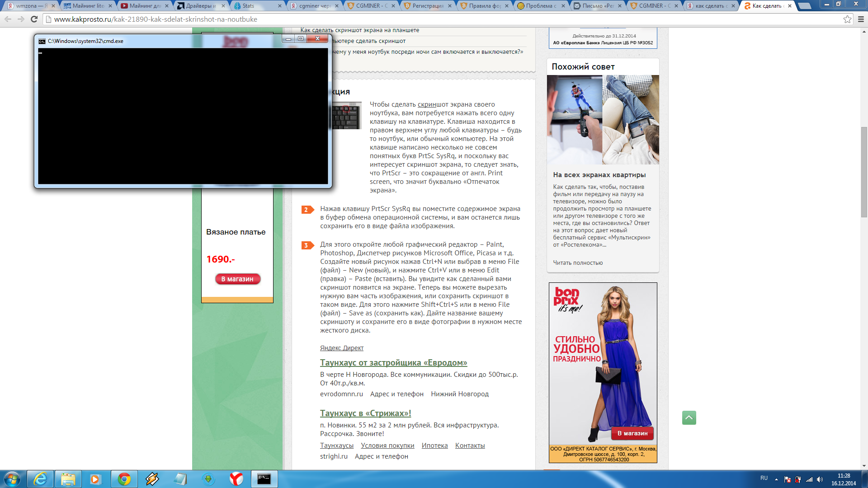Click the scrollbar up arrow
Viewport: 868px width, 488px height.
click(x=864, y=32)
